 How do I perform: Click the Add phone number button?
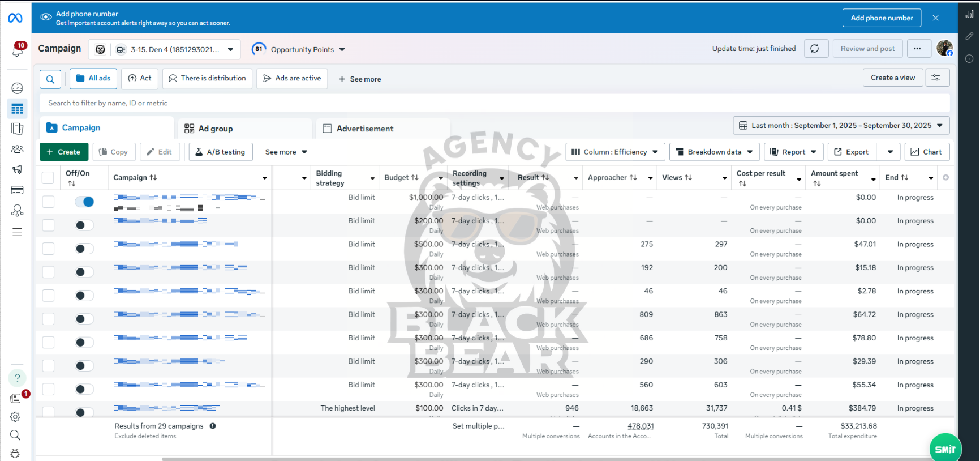[882, 18]
